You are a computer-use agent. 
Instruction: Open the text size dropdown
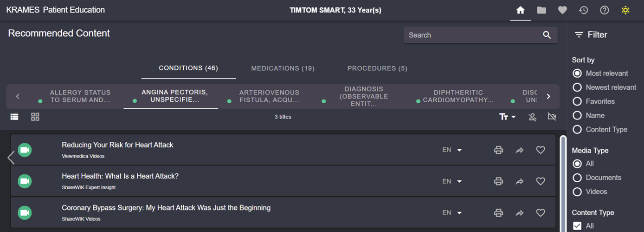[507, 117]
